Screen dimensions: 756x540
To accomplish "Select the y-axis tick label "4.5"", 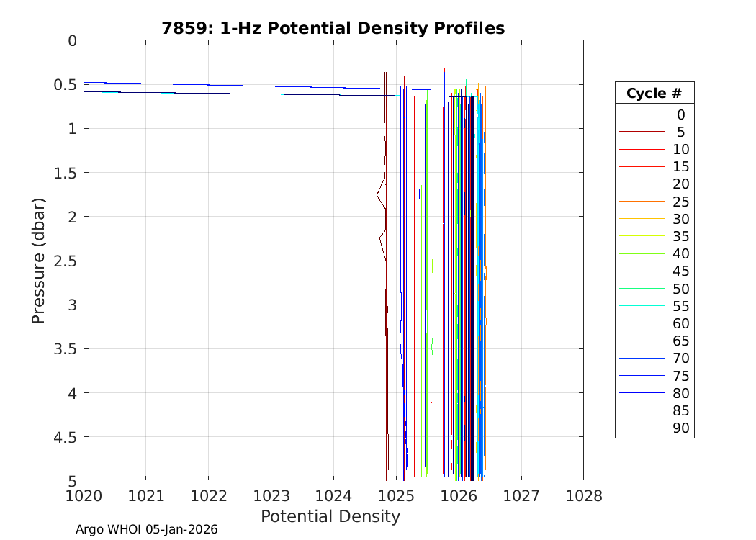I will point(66,437).
